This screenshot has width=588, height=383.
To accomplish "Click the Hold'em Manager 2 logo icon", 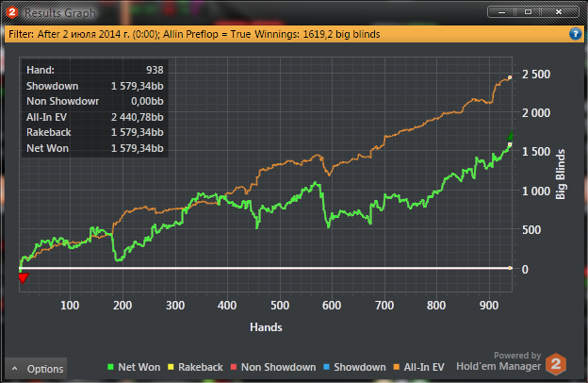I will click(x=556, y=363).
